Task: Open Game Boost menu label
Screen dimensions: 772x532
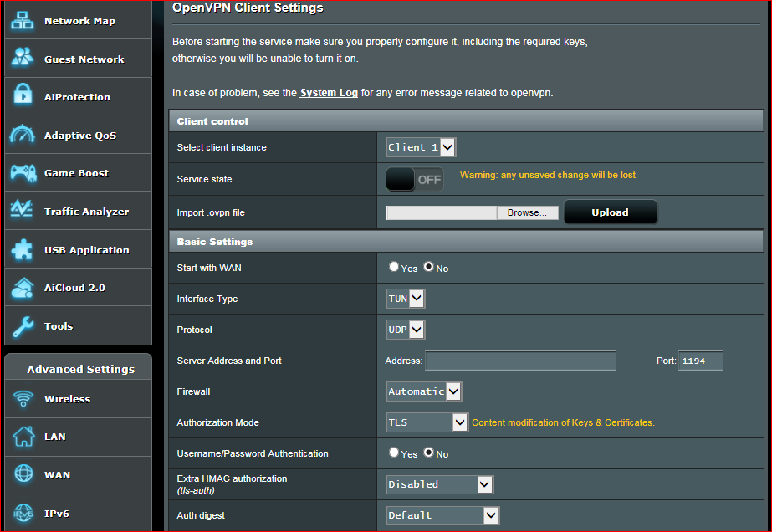Action: 76,173
